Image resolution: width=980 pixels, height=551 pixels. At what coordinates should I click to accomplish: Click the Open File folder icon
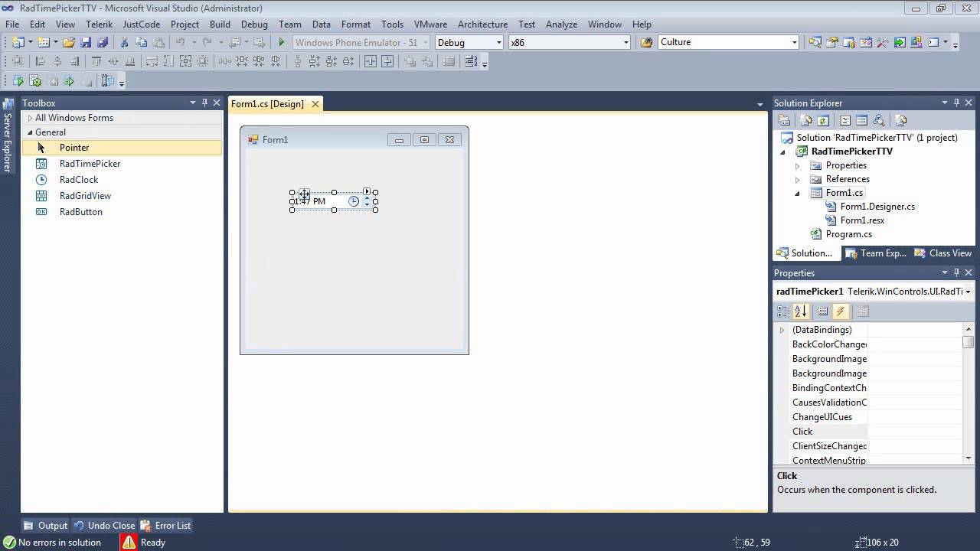(69, 43)
